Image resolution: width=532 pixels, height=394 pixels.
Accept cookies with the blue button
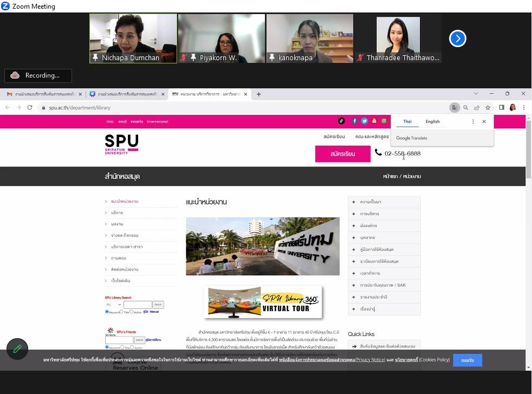[467, 360]
